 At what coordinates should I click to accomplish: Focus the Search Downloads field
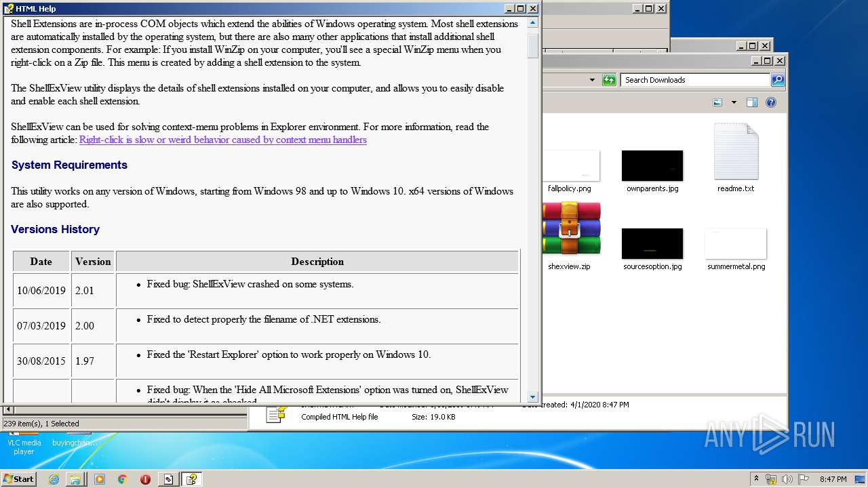(695, 80)
